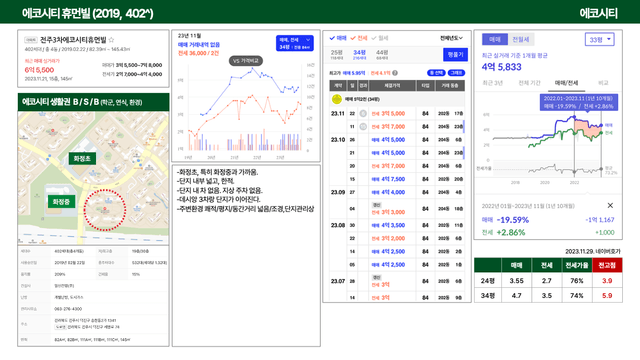Select the 34평 size tab
640x360 pixels.
(x=359, y=54)
